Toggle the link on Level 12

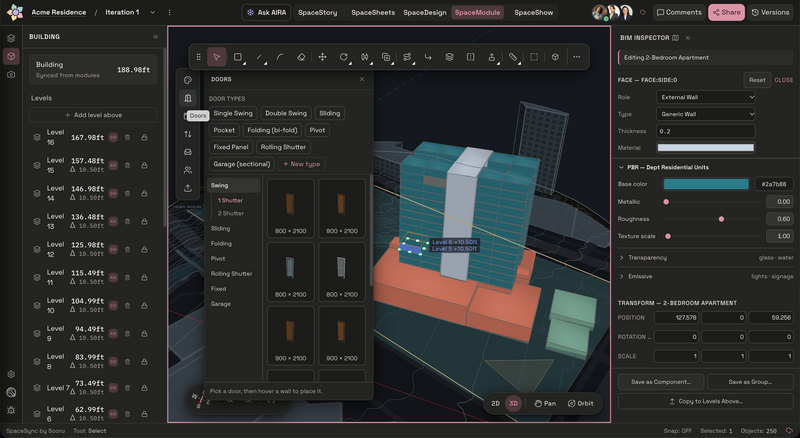coord(113,250)
